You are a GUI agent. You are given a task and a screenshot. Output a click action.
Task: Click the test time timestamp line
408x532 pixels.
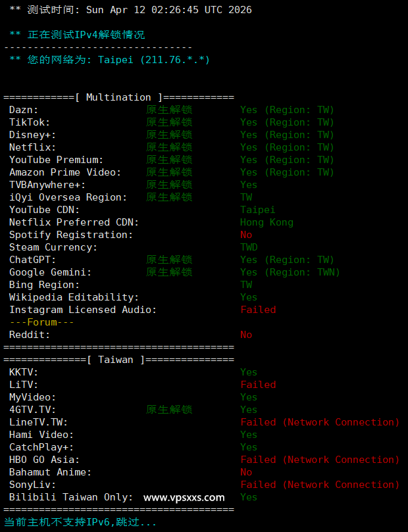coord(130,10)
